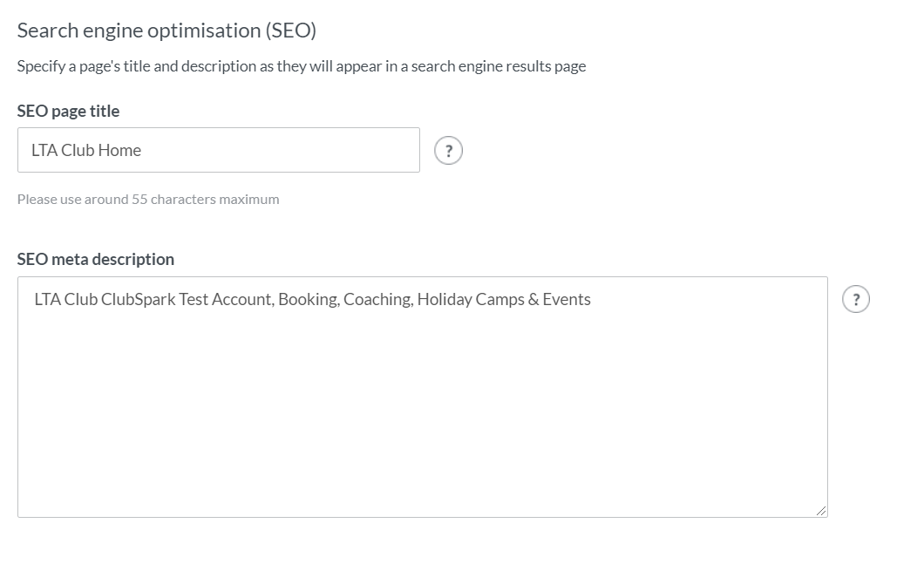The image size is (924, 564).
Task: Click the "SEO page title" label
Action: click(x=68, y=111)
